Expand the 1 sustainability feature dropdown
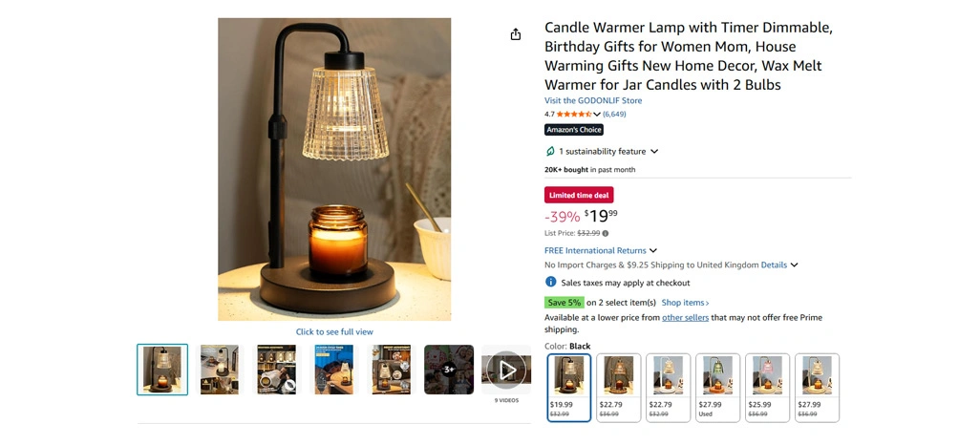This screenshot has width=980, height=445. click(x=654, y=151)
